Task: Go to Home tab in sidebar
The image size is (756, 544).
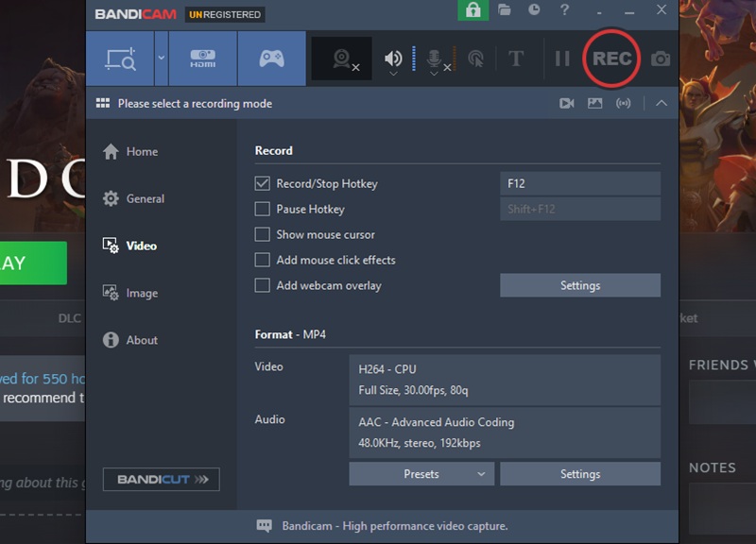Action: click(130, 151)
